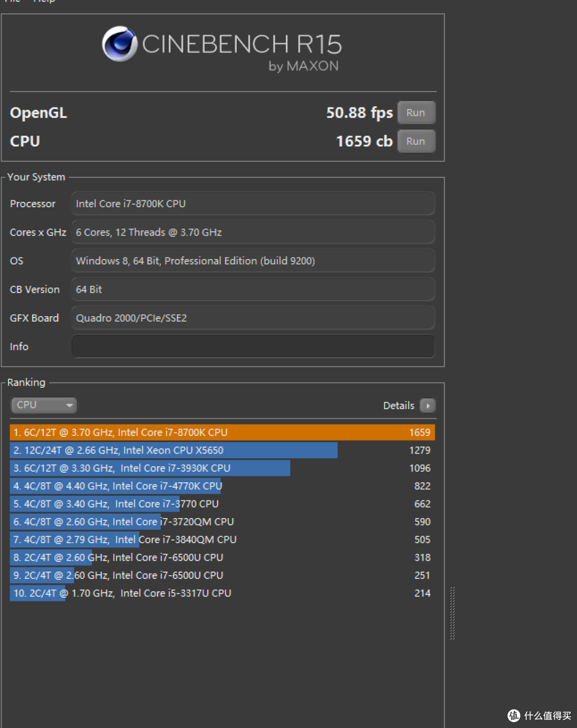Image resolution: width=577 pixels, height=728 pixels.
Task: Select ranking row 1 i7-8700K
Action: coord(222,433)
